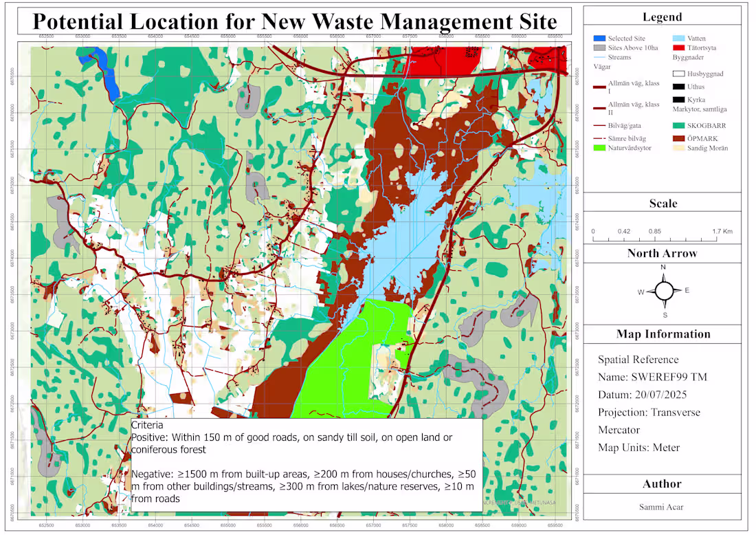
Task: Click the '0.42' scale bar label
Action: click(x=624, y=232)
